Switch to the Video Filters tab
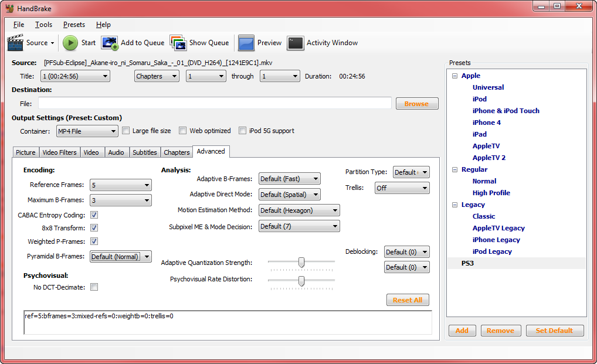Image resolution: width=597 pixels, height=364 pixels. (59, 152)
